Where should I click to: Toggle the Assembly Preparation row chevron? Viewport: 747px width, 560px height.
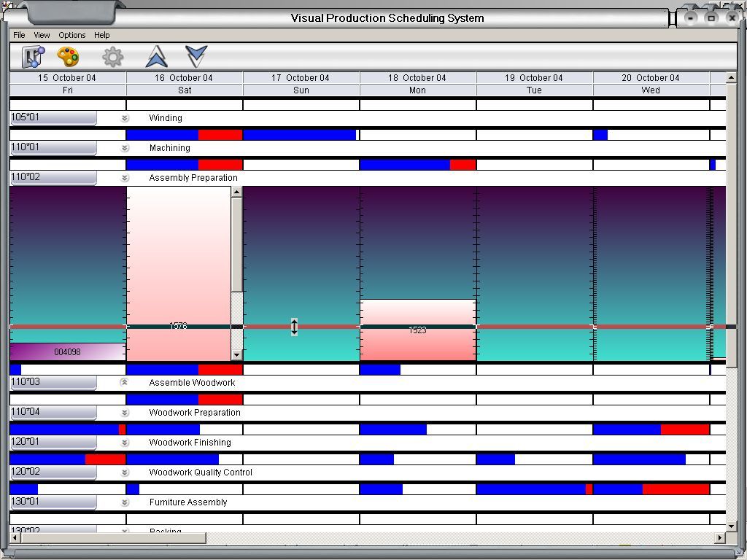point(124,178)
